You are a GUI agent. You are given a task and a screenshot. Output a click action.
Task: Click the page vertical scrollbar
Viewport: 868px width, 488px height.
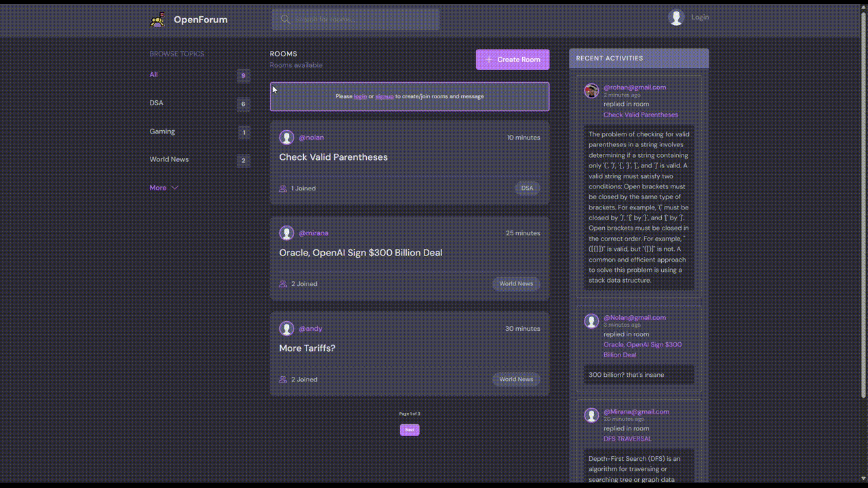pos(863,203)
